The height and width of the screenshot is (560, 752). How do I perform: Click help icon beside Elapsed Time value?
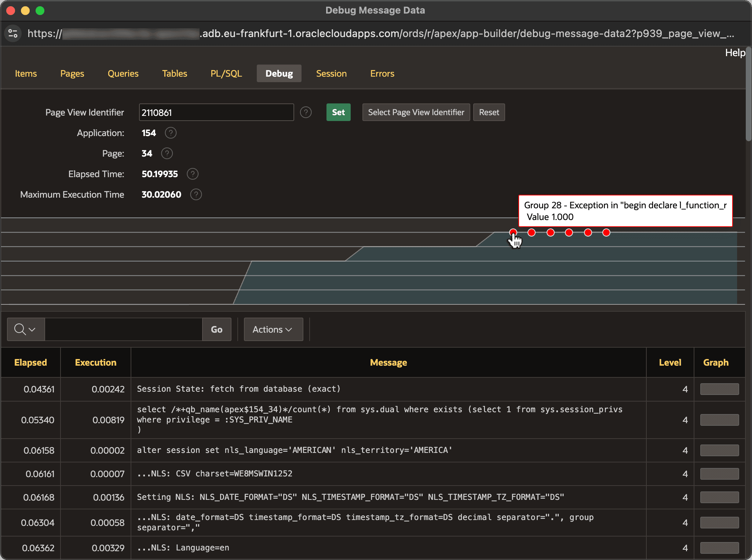tap(193, 174)
